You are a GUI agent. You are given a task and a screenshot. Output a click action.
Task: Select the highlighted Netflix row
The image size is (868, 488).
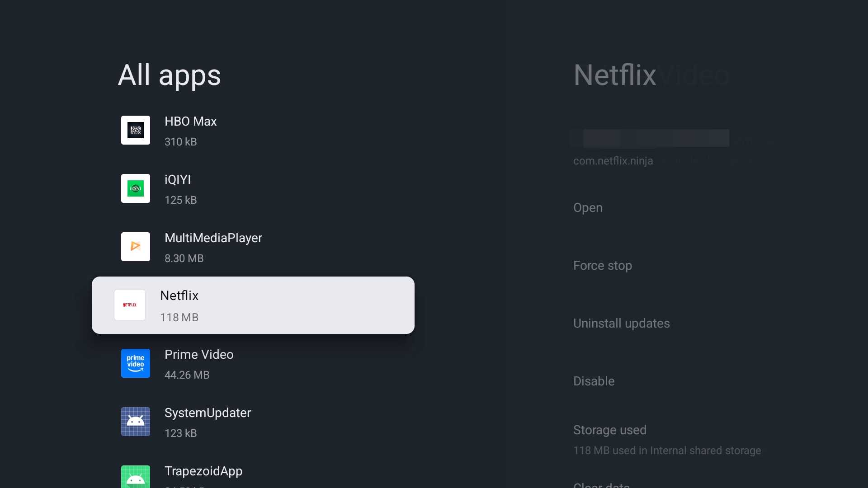pos(253,305)
